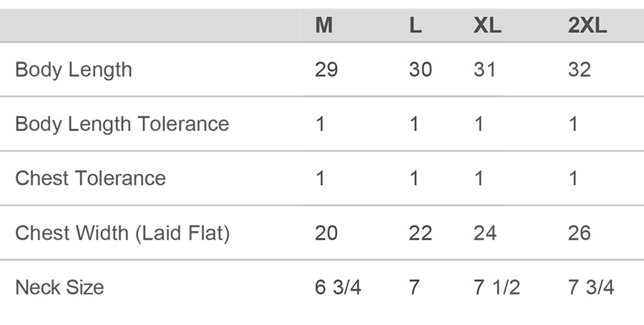Image resolution: width=644 pixels, height=325 pixels.
Task: Click Neck Size value 7 1/2
Action: coord(497,287)
